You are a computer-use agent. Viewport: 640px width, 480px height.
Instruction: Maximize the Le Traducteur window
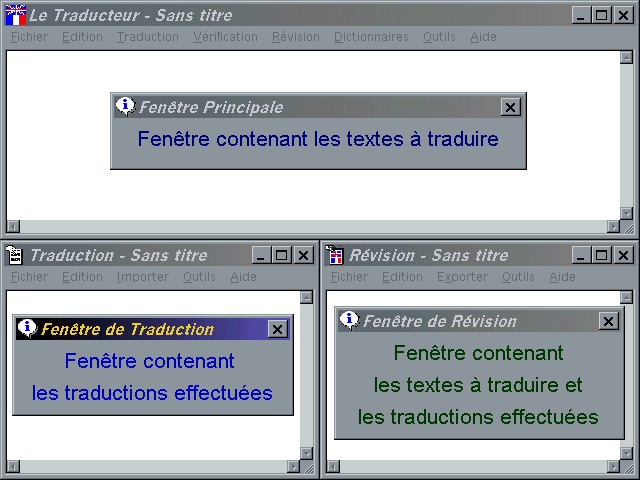[x=601, y=16]
